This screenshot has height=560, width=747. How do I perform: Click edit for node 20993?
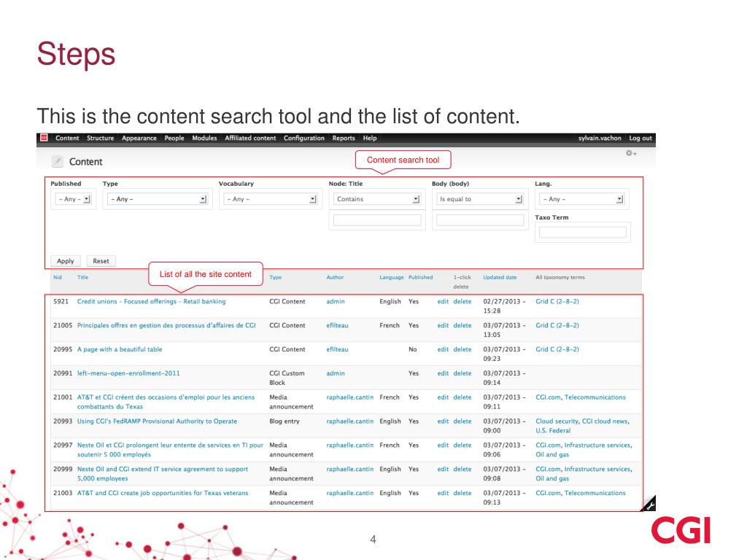pos(443,421)
